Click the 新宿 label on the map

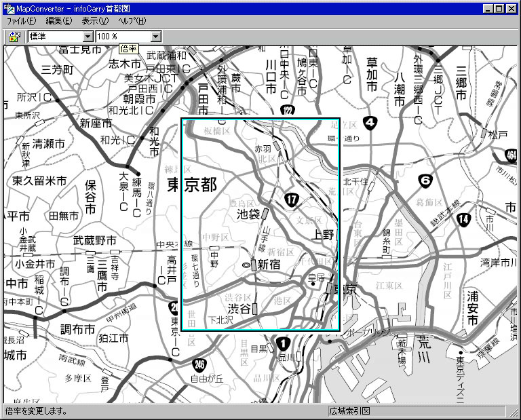269,264
